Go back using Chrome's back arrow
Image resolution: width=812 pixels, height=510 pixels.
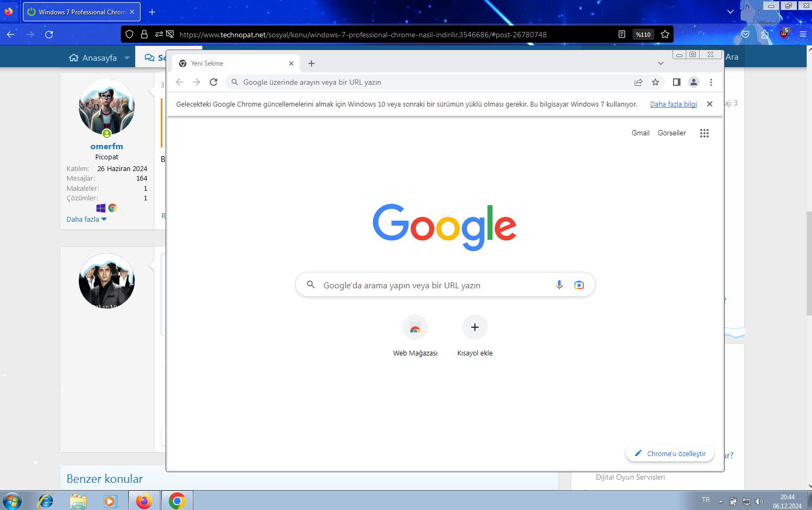[x=179, y=82]
